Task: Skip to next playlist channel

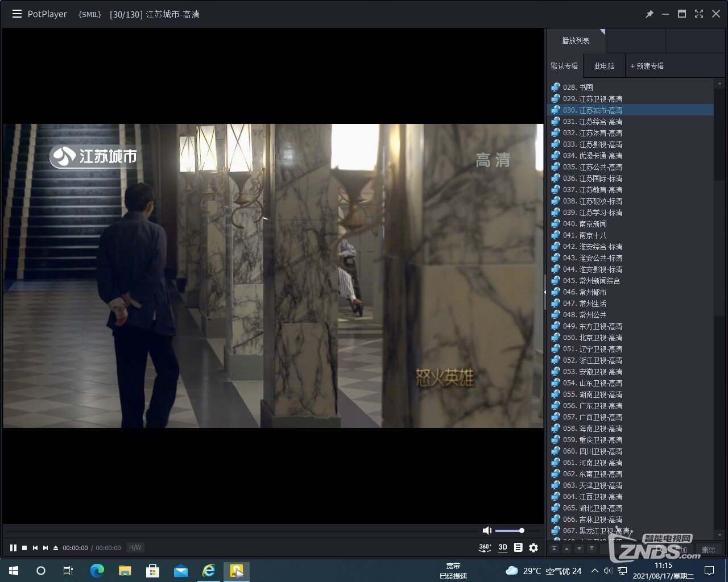Action: tap(45, 548)
